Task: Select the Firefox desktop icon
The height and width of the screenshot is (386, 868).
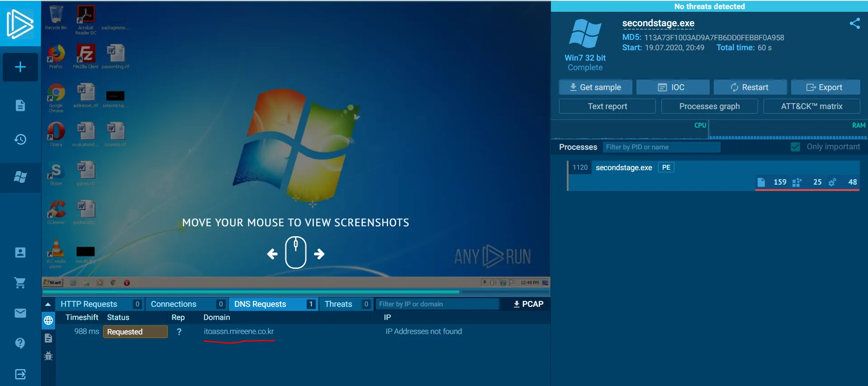Action: 56,57
